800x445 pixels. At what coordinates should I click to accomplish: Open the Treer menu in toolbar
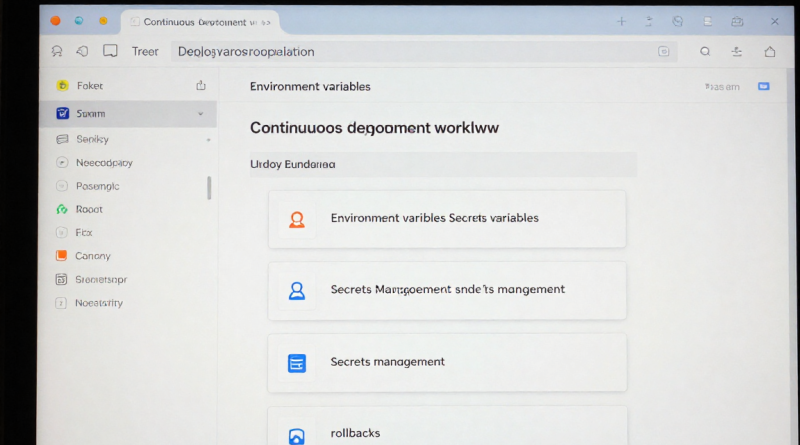coord(145,52)
